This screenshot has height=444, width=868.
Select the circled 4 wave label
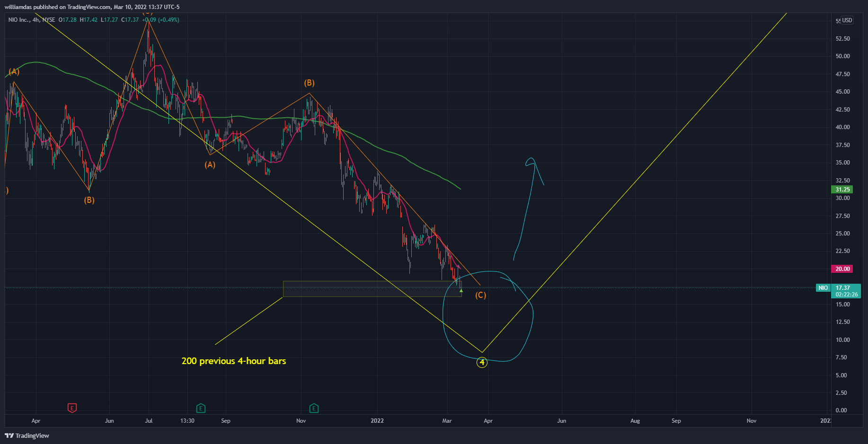tap(482, 363)
